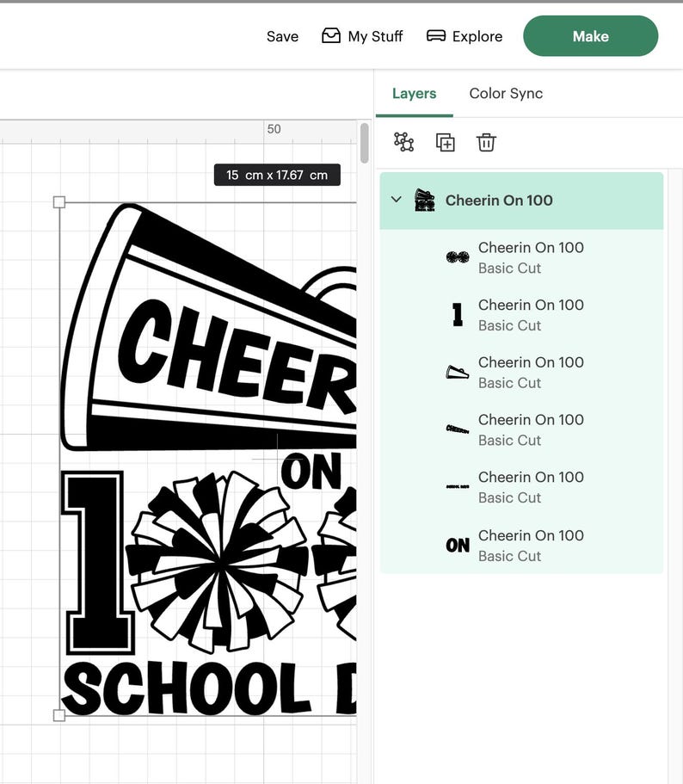The height and width of the screenshot is (784, 683).
Task: Select the number 1 layer thumbnail
Action: coord(457,314)
